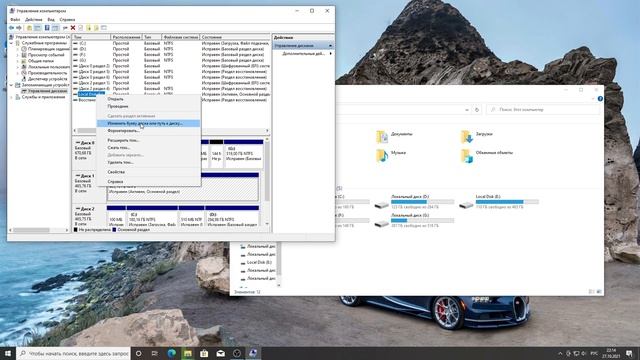Choose Изменить букву диска или путь к диску
The height and width of the screenshot is (360, 640).
pos(149,123)
